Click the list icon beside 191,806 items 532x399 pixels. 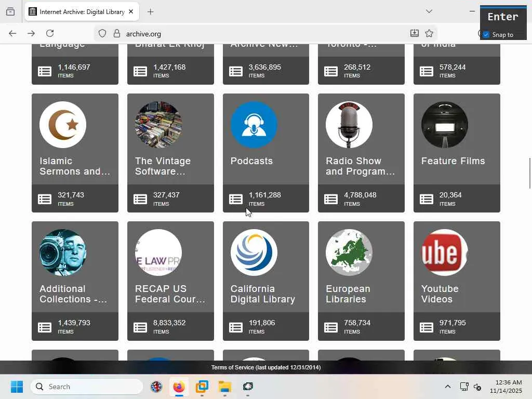236,327
